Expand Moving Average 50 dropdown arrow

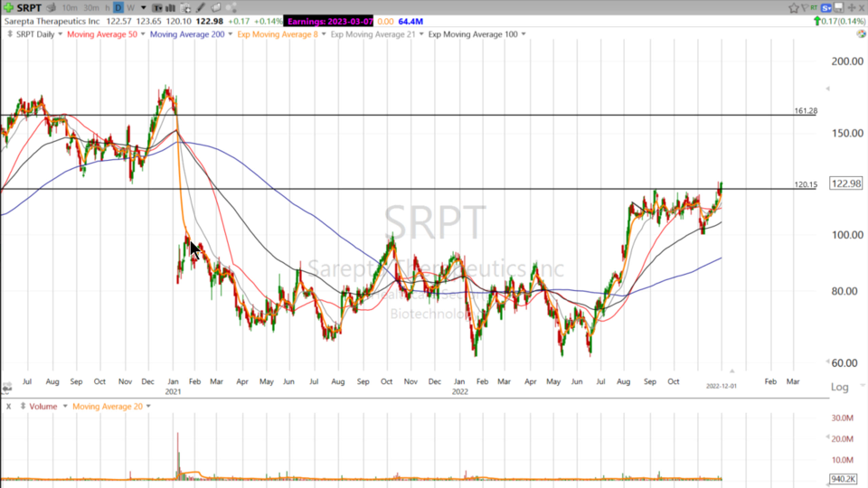(x=143, y=34)
